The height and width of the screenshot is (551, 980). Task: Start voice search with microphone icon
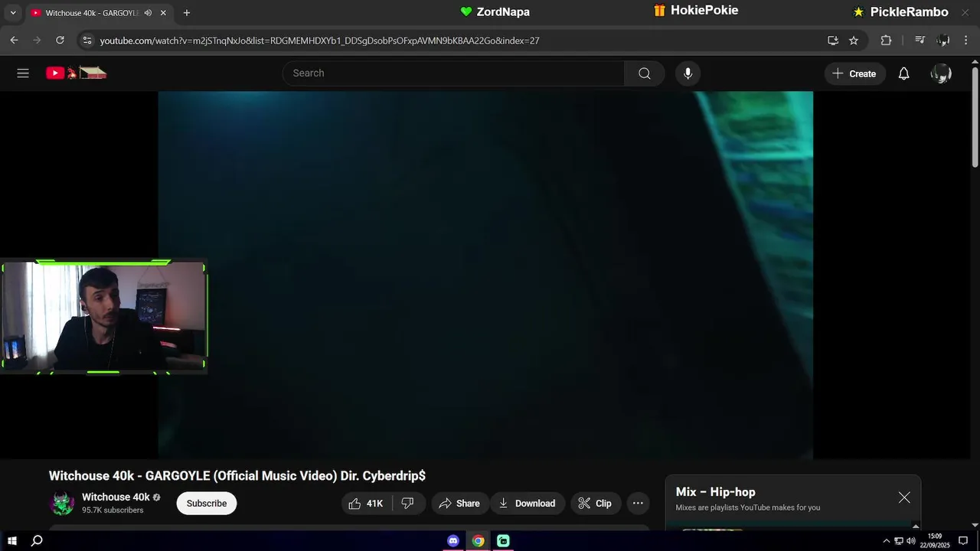point(688,73)
